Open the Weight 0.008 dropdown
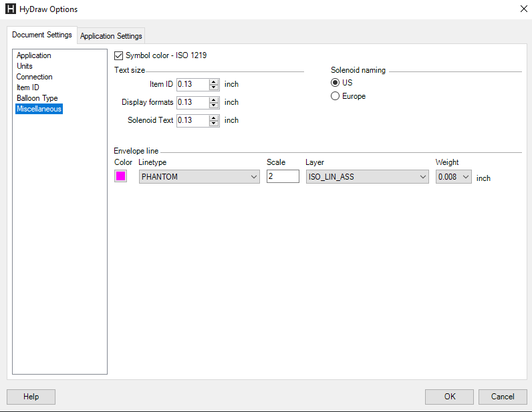The image size is (532, 412). [x=454, y=177]
